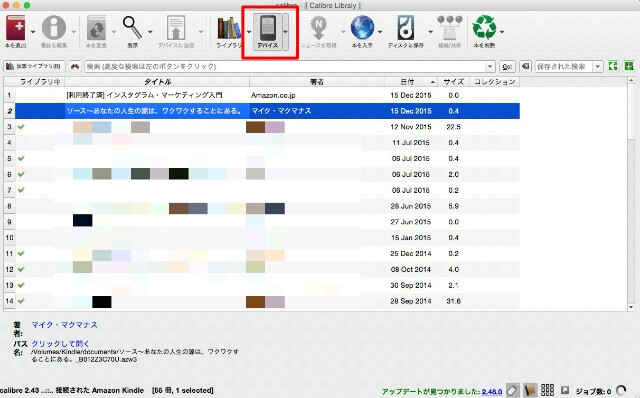Viewport: 640px width, 398px height.
Task: Click the 25 Dec 2014 date cell
Action: point(411,253)
